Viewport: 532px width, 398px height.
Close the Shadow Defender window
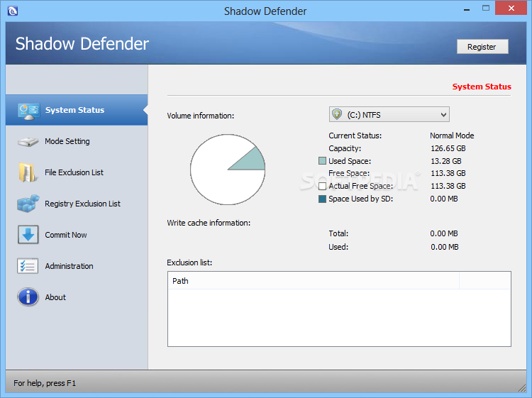click(511, 9)
